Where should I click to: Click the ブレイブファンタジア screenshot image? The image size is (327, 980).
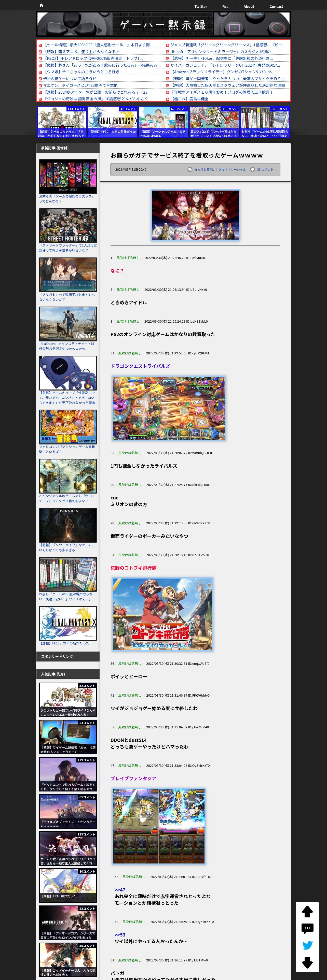tap(159, 826)
